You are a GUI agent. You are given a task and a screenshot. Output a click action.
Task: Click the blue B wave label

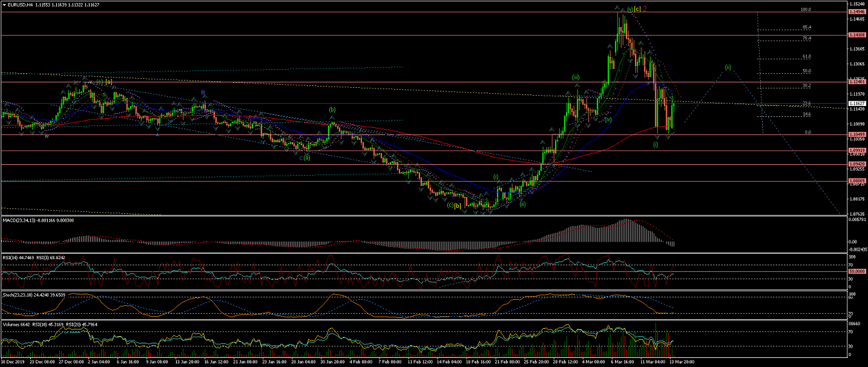[203, 93]
